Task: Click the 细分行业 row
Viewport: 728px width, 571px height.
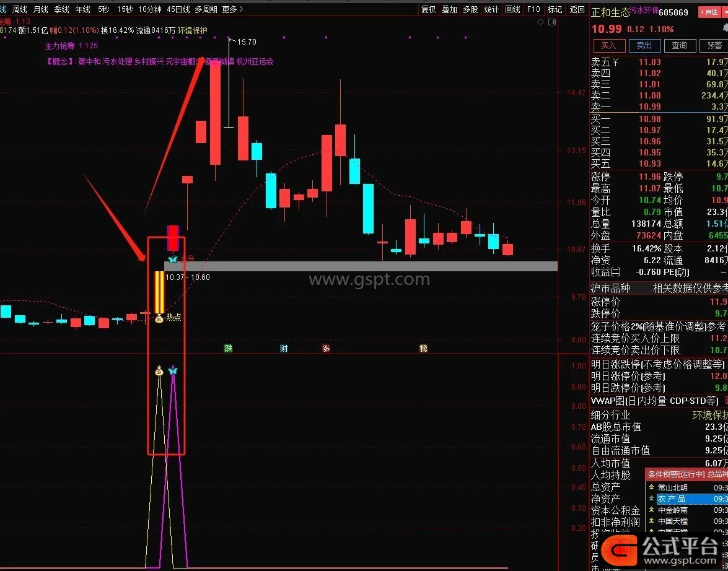Action: tap(659, 415)
